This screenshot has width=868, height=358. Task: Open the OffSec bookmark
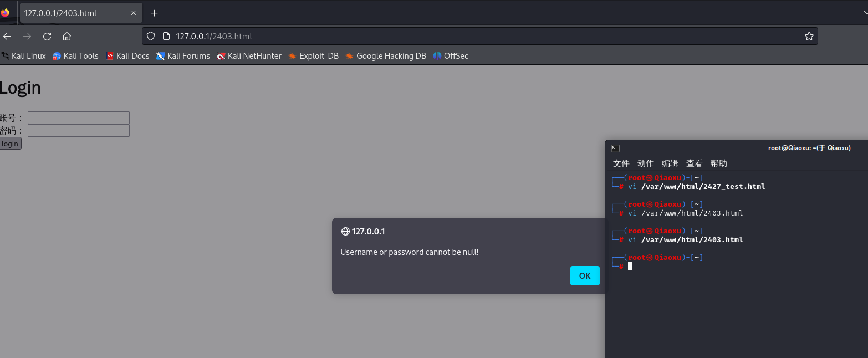coord(451,55)
